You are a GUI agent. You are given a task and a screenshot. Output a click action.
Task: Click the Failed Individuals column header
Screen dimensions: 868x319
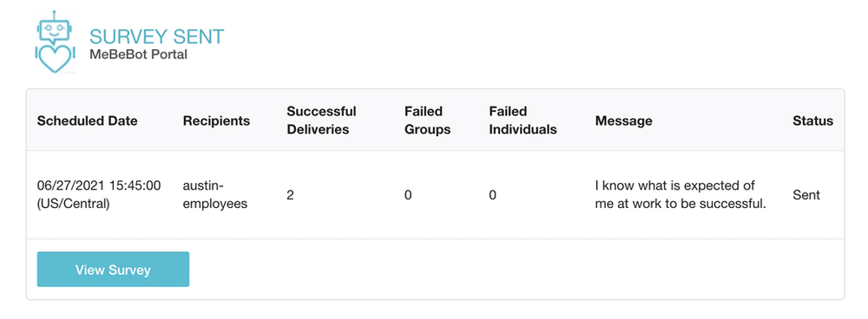coord(523,120)
